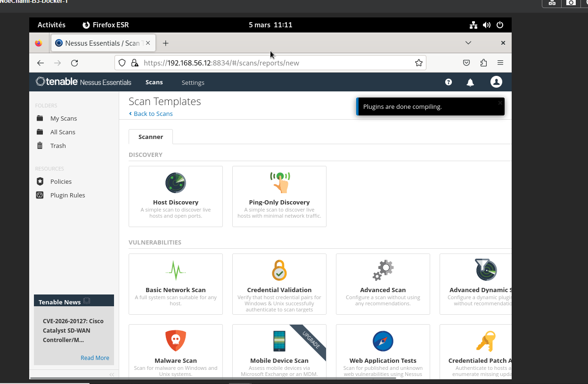Open the All Scans link

pos(63,132)
